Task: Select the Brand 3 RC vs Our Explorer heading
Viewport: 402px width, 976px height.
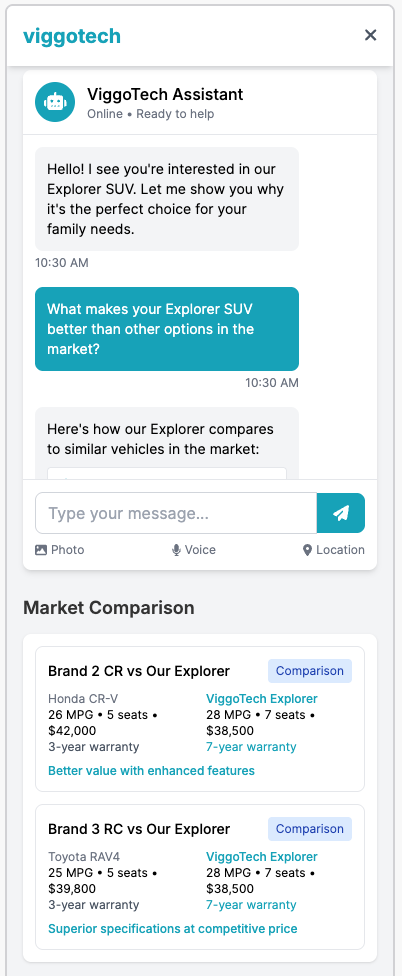Action: (x=139, y=829)
